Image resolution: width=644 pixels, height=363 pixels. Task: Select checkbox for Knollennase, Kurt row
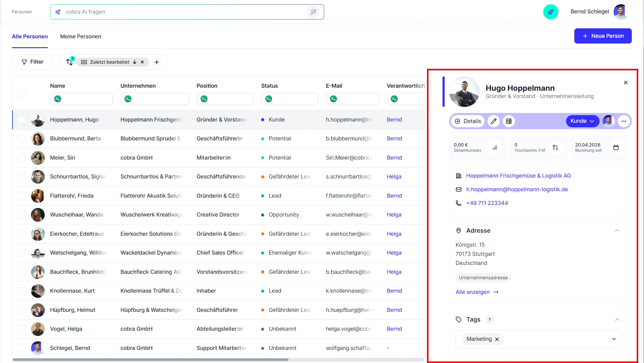click(x=22, y=291)
